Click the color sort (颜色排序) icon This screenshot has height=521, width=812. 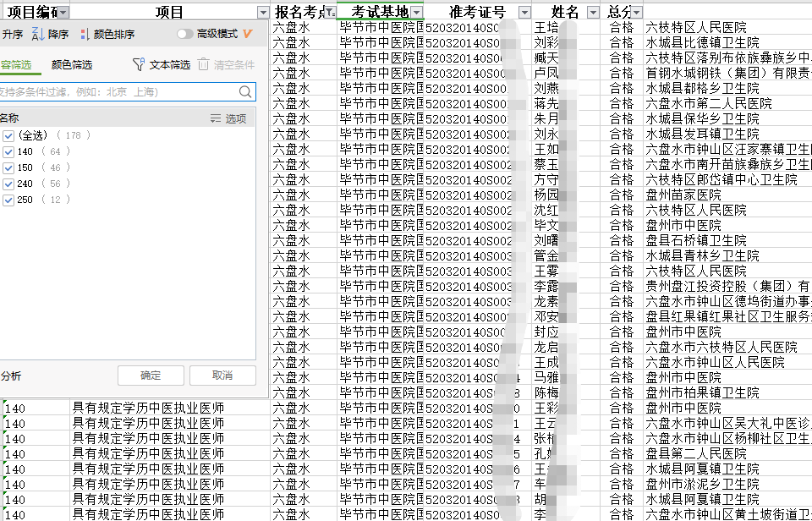(x=84, y=34)
